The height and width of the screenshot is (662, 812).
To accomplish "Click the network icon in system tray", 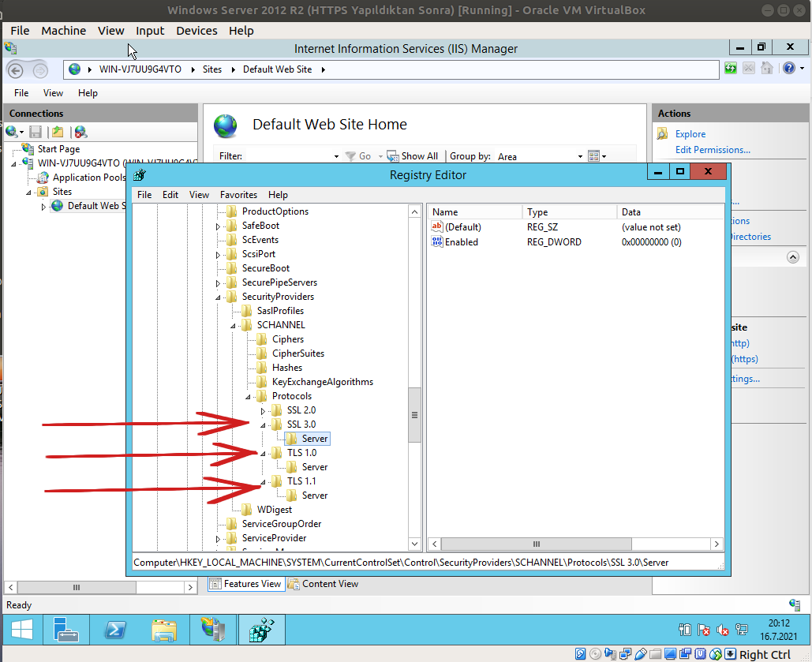I will click(x=742, y=630).
